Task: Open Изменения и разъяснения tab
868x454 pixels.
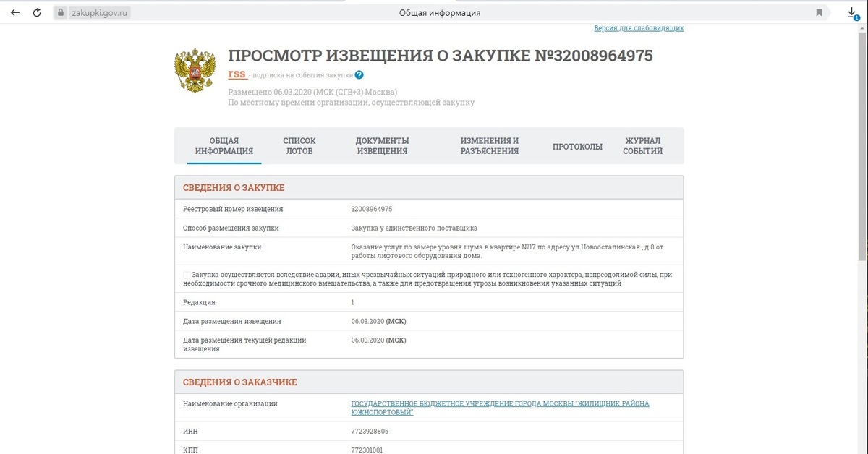Action: pos(490,146)
